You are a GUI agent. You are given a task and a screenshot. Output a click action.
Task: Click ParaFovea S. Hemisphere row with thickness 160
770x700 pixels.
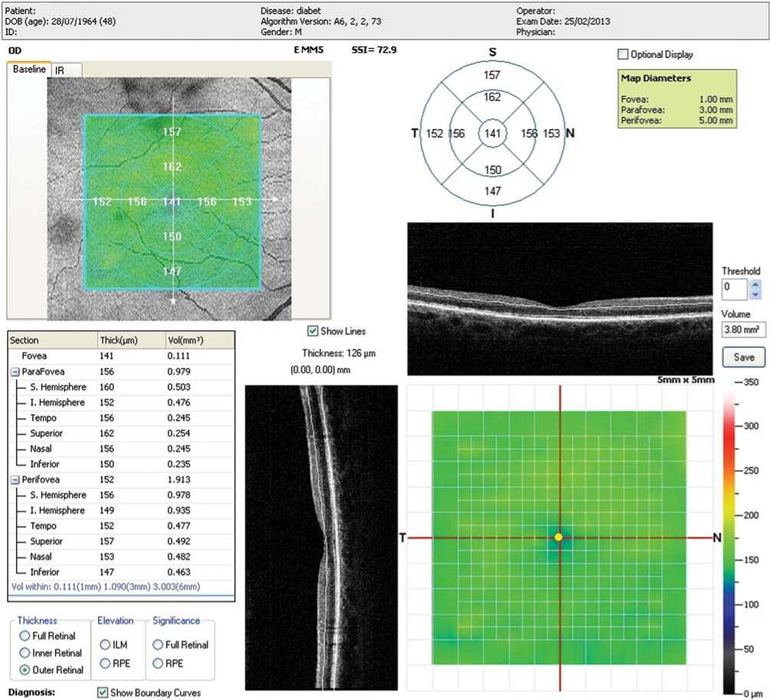(x=121, y=388)
